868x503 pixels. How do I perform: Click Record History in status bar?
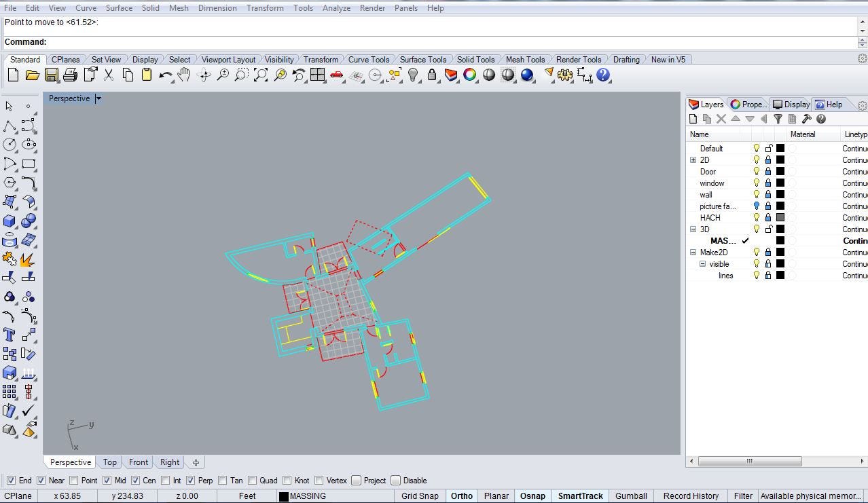point(691,496)
